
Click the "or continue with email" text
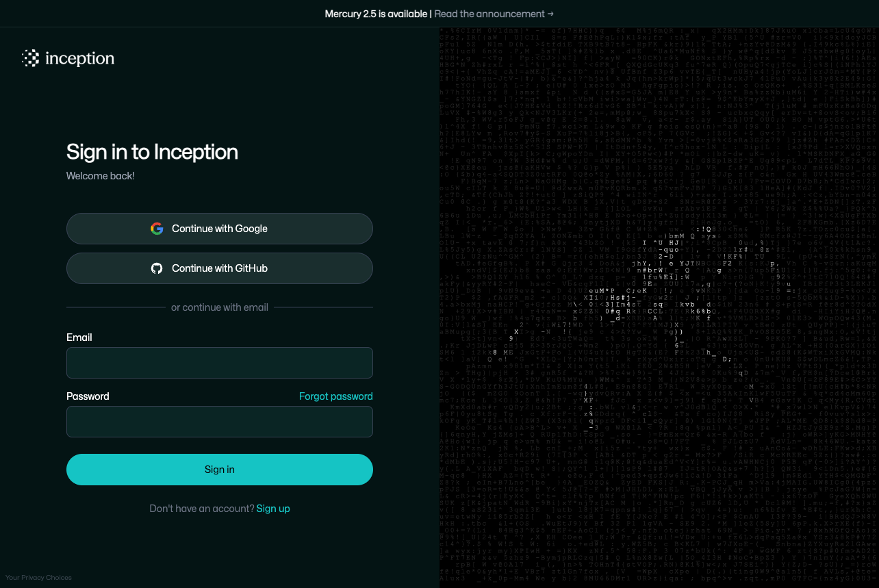[220, 307]
